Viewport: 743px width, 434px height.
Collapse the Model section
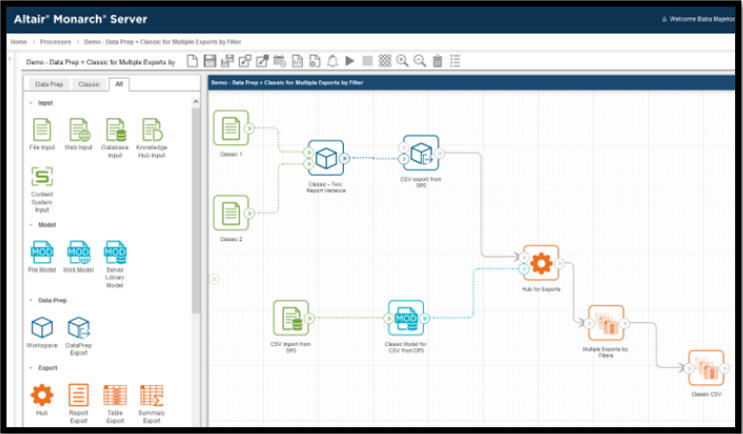click(x=31, y=225)
